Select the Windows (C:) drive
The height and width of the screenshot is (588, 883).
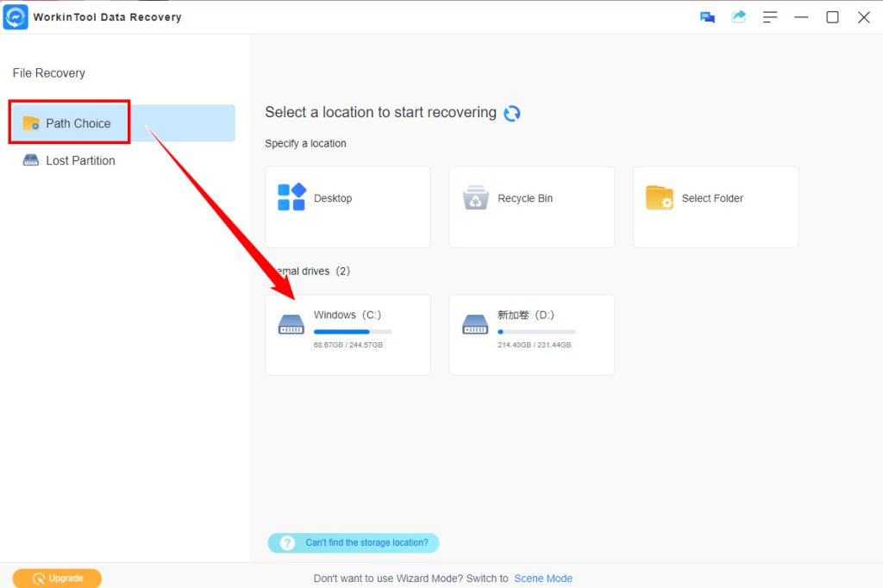tap(348, 335)
